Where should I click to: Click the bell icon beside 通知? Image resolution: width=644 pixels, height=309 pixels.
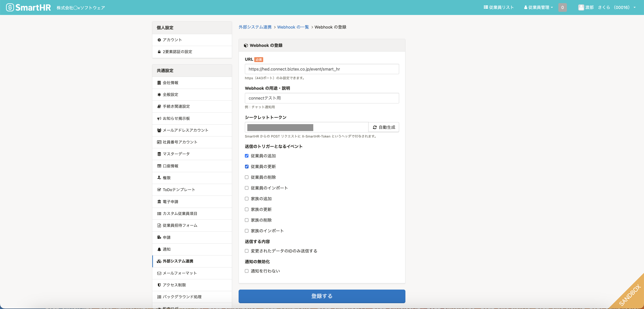(159, 249)
